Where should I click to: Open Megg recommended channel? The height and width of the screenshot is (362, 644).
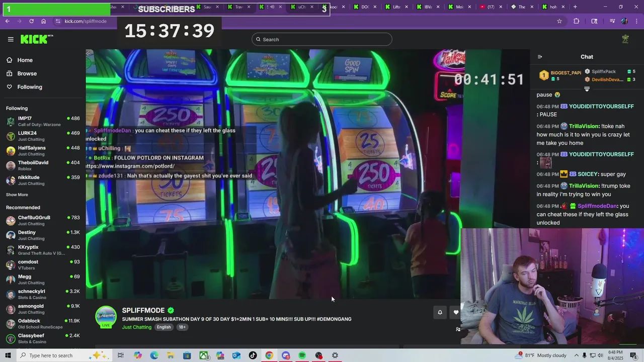tap(43, 280)
